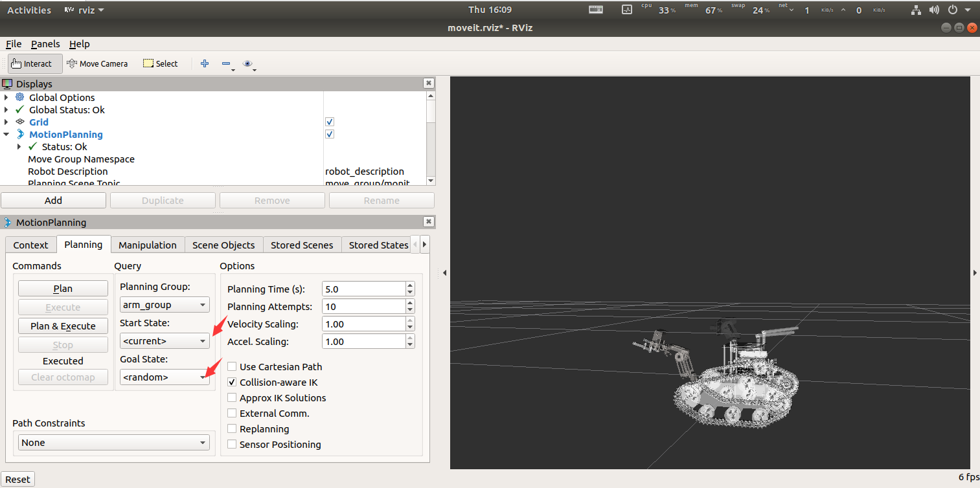Enable Use Cartesian Path
980x488 pixels.
232,366
